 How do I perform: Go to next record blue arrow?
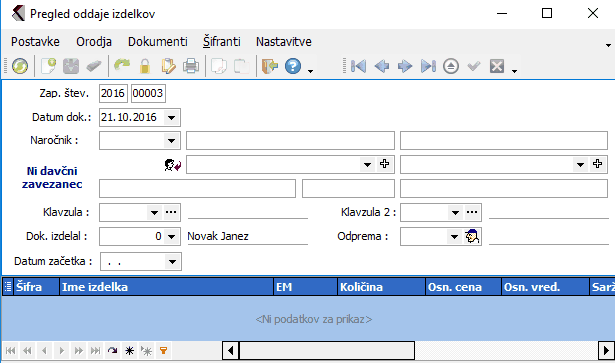pos(405,66)
